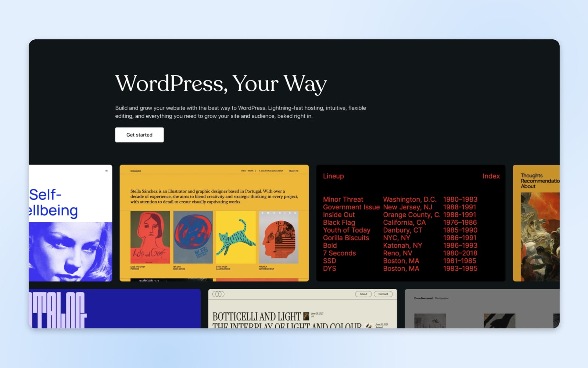Click the Minor Threat entry
Image resolution: width=588 pixels, height=368 pixels.
pos(343,199)
